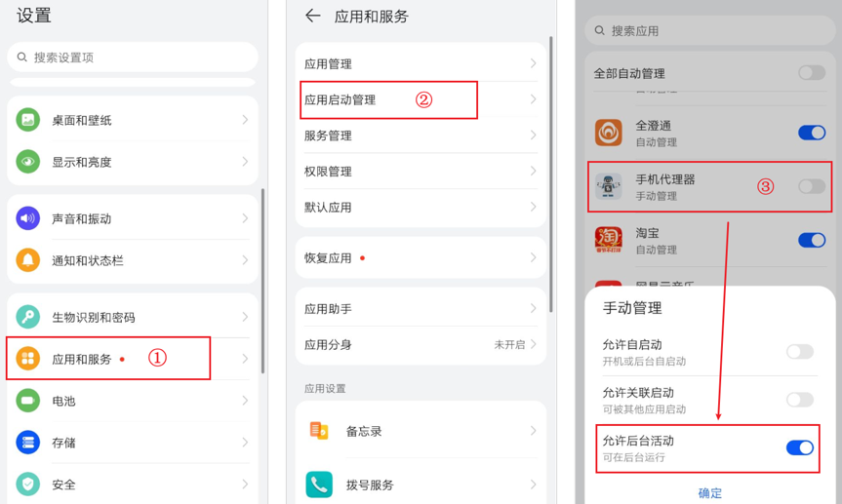Turn off the 允许后台活动 switch
Viewport: 842px width, 504px height.
(799, 447)
